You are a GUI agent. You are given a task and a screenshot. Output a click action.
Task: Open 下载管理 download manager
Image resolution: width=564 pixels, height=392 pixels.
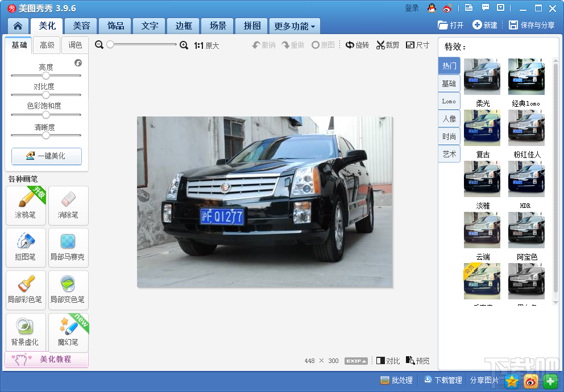pyautogui.click(x=443, y=380)
